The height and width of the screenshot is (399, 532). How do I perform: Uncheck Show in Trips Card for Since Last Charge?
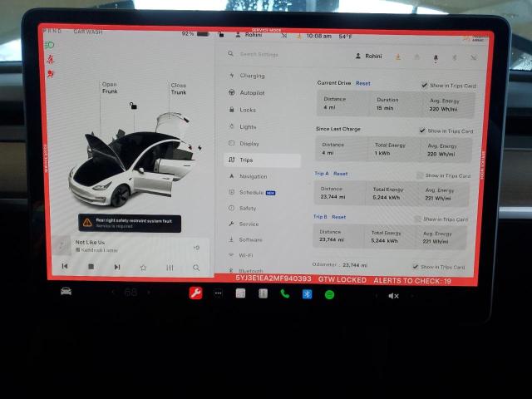click(x=422, y=131)
